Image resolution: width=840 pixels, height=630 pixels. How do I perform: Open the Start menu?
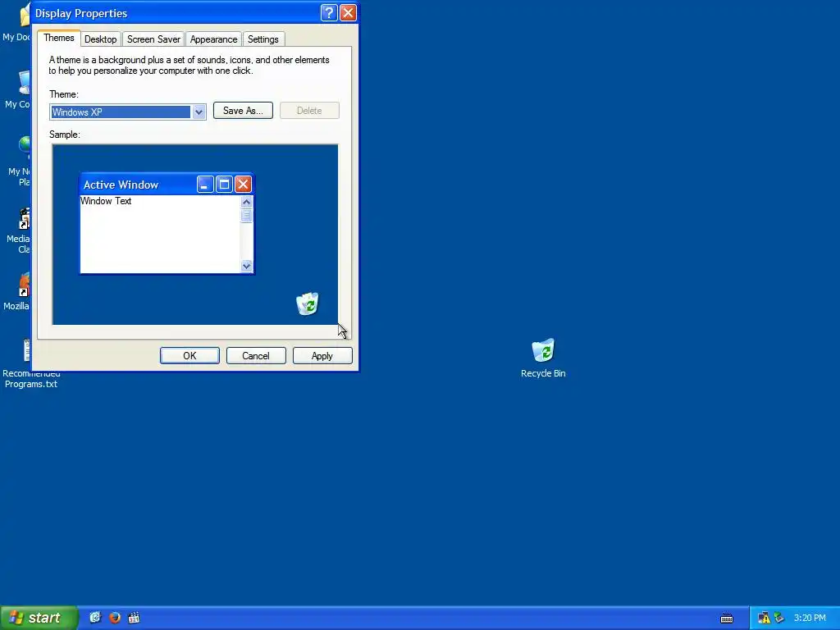(x=39, y=618)
